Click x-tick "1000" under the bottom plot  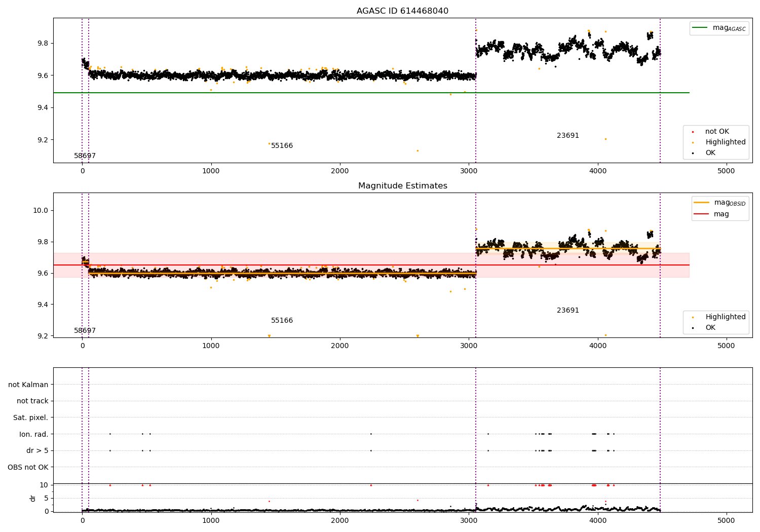(x=211, y=521)
